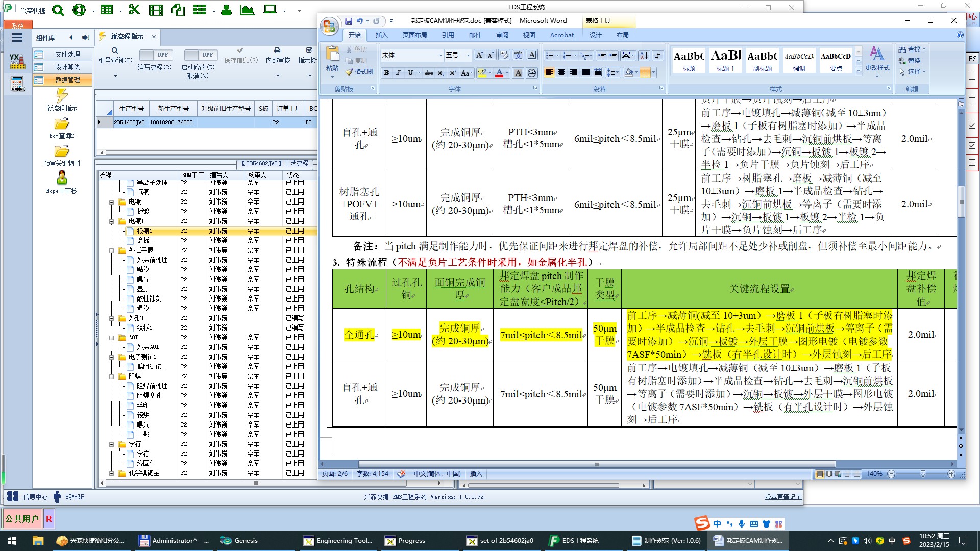Open the font name 宋体 dropdown

(440, 55)
